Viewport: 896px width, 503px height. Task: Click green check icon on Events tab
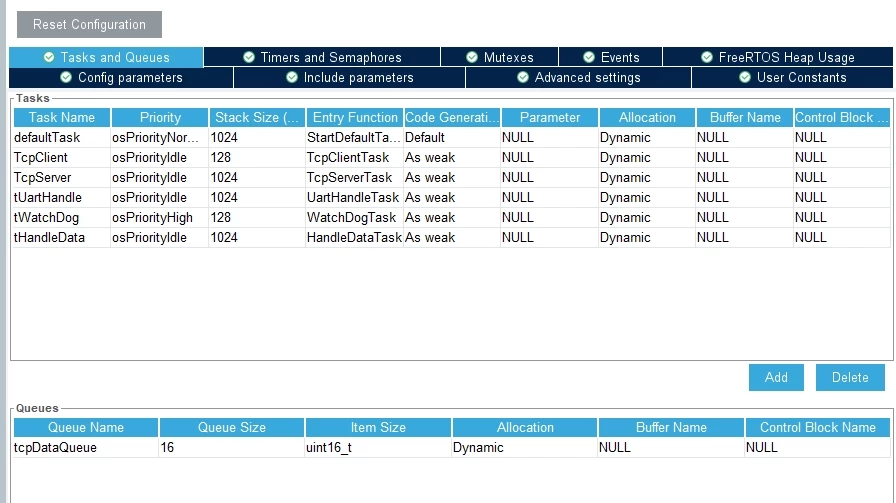pyautogui.click(x=589, y=57)
